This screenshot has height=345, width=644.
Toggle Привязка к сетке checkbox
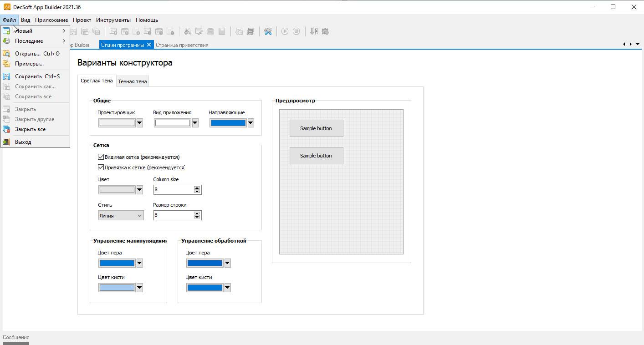(x=101, y=167)
